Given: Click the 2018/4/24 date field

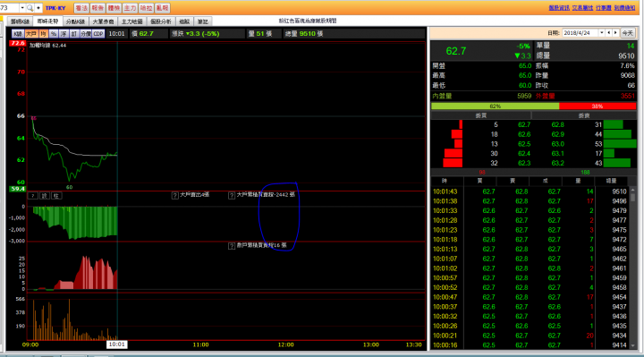Looking at the screenshot, I should (580, 33).
